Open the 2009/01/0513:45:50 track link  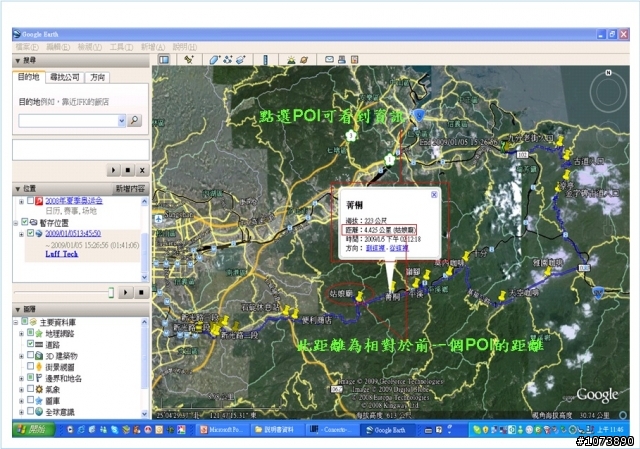73,233
